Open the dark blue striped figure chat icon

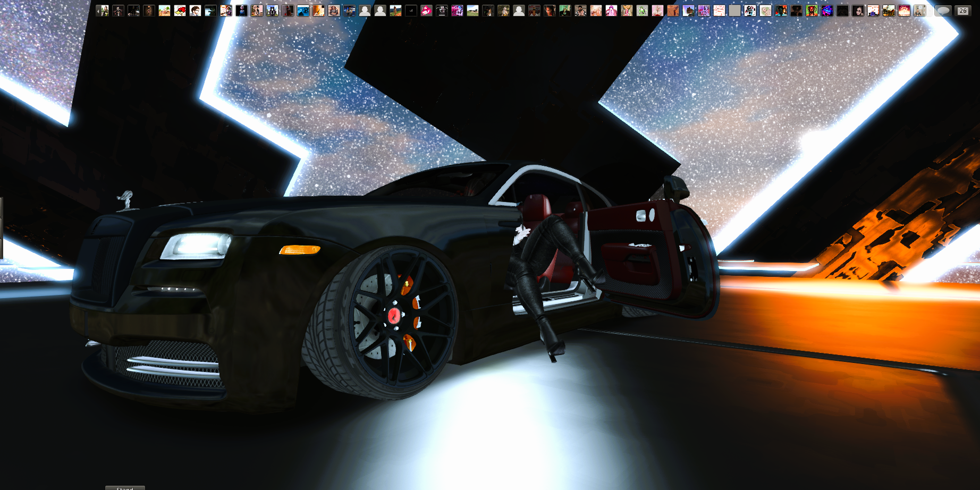349,11
